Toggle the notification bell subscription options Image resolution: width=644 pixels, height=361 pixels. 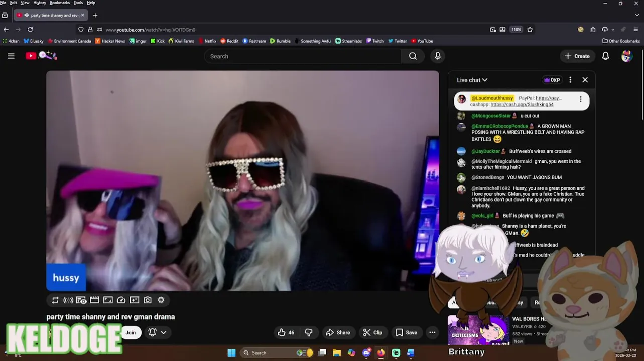point(157,332)
